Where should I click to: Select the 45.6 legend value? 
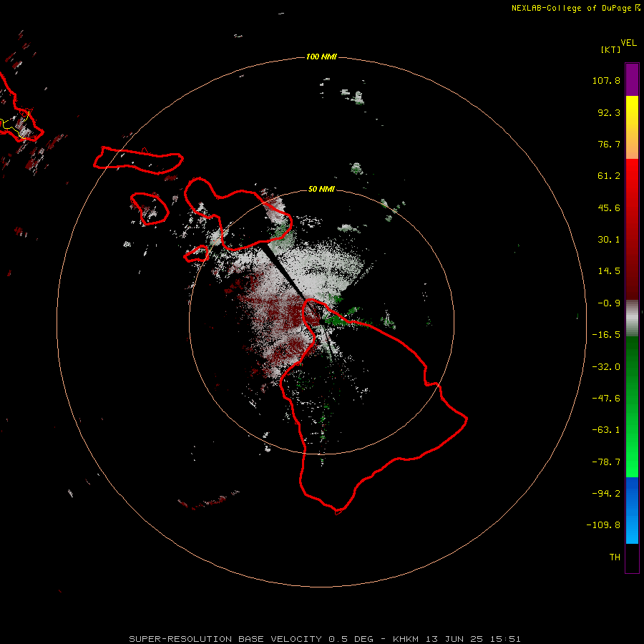[609, 208]
